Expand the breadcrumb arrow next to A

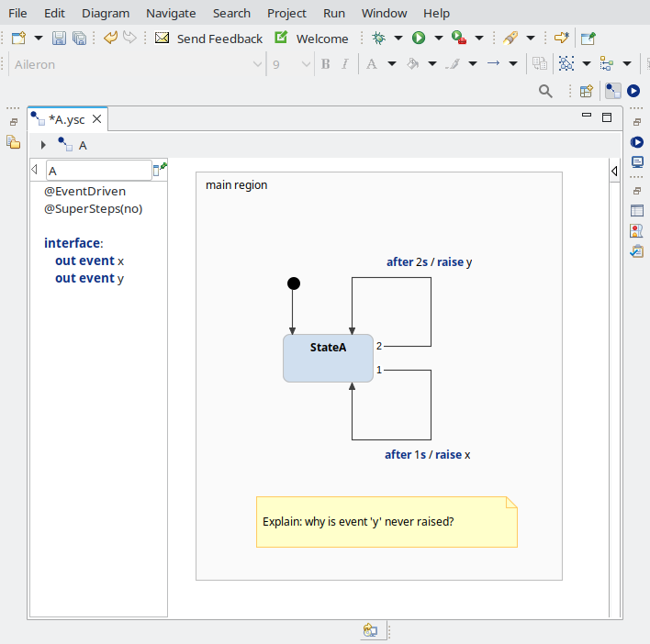coord(43,145)
